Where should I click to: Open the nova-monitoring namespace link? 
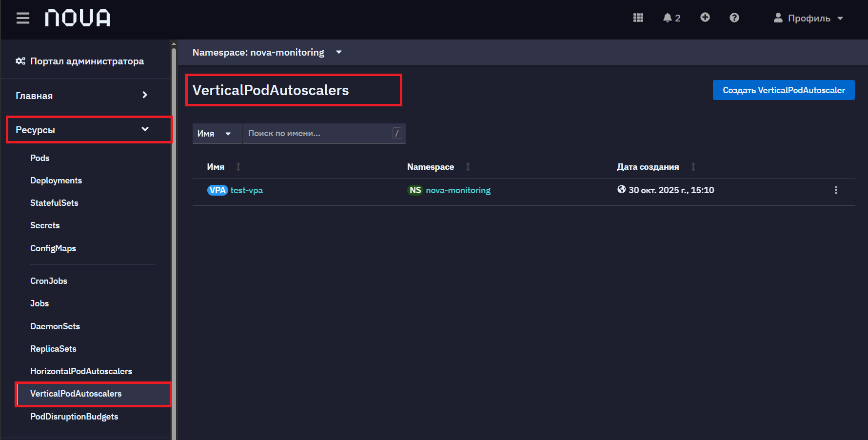pyautogui.click(x=458, y=190)
